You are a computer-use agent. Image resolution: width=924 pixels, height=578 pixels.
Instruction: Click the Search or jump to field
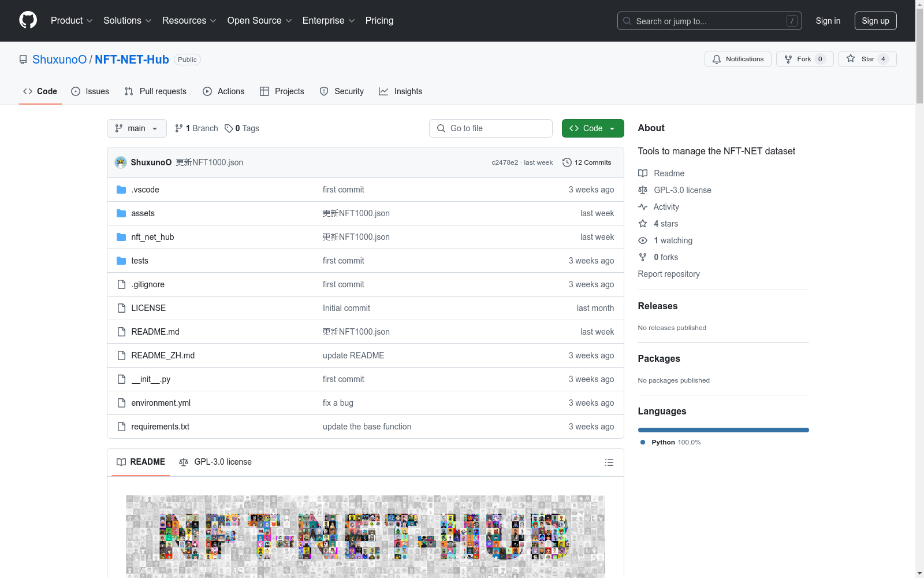point(710,21)
